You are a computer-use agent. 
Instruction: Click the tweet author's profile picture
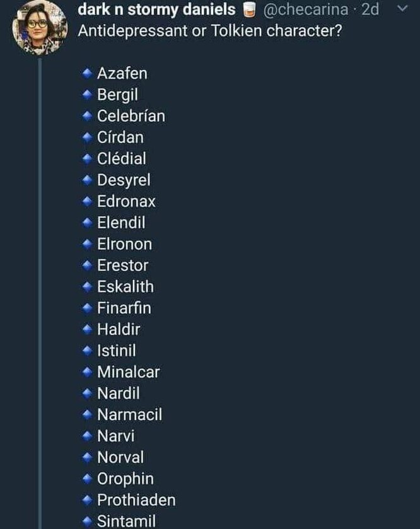pos(38,27)
